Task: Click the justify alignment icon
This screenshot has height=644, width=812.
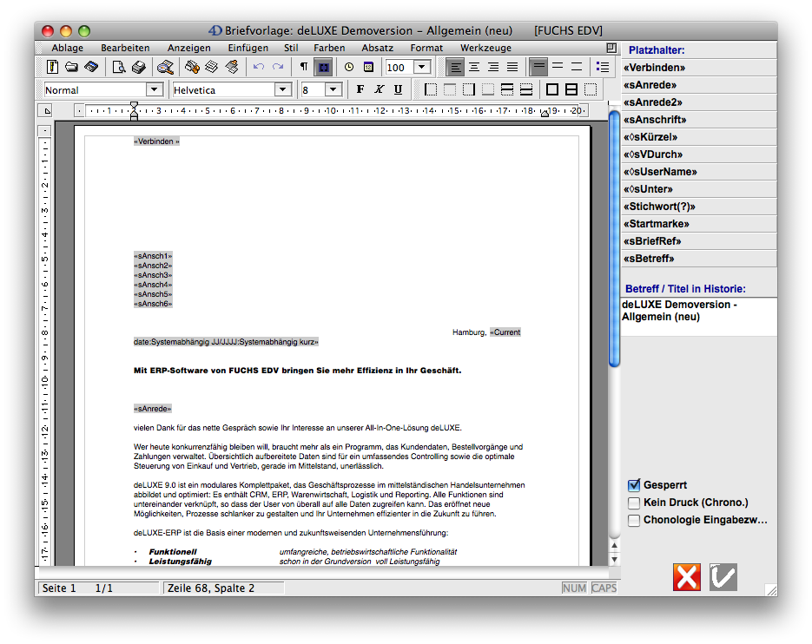Action: pyautogui.click(x=512, y=67)
